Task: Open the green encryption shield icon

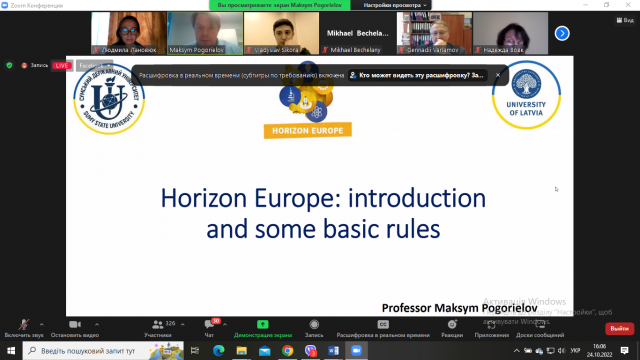Action: (x=9, y=65)
